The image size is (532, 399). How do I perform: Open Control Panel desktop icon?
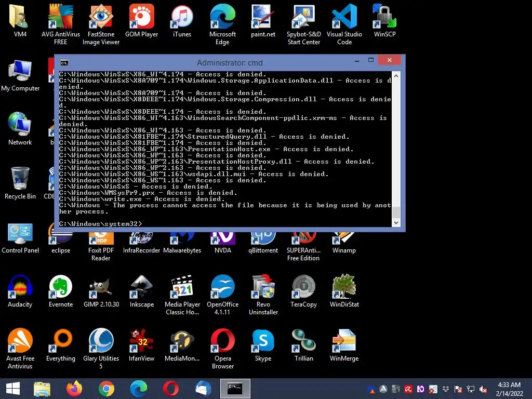[x=20, y=237]
